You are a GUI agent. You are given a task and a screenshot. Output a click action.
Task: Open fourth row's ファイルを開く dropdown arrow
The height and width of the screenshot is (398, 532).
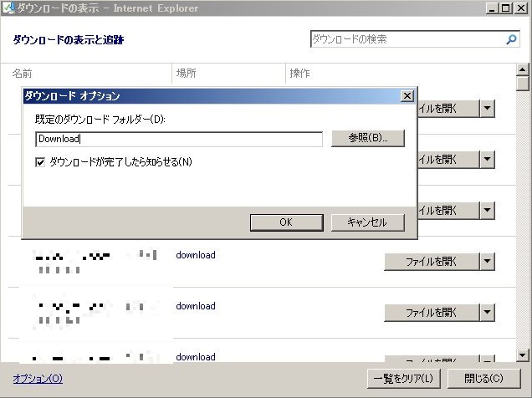coord(488,262)
